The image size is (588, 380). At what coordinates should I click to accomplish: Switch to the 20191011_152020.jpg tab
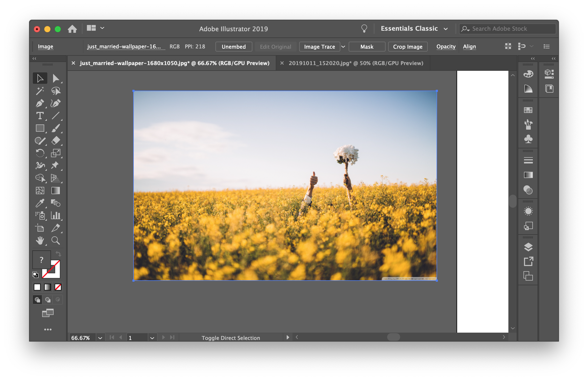pyautogui.click(x=356, y=63)
